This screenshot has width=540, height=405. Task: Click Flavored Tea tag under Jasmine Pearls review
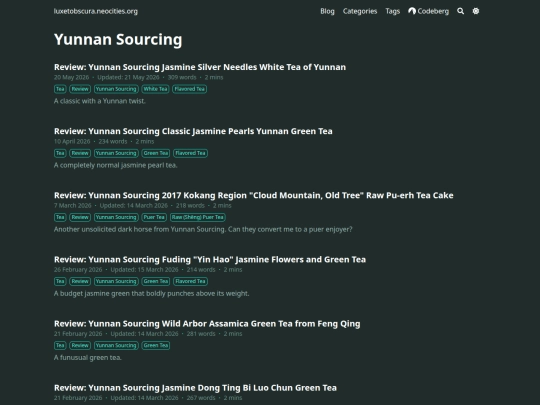(x=190, y=153)
